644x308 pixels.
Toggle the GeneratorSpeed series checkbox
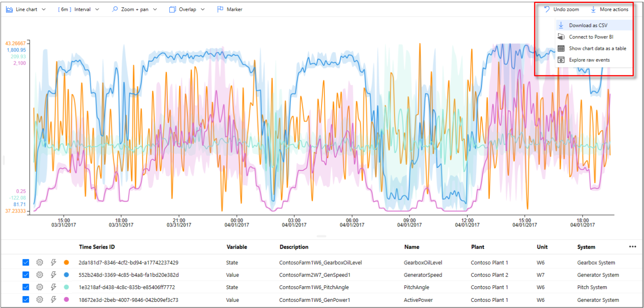25,275
